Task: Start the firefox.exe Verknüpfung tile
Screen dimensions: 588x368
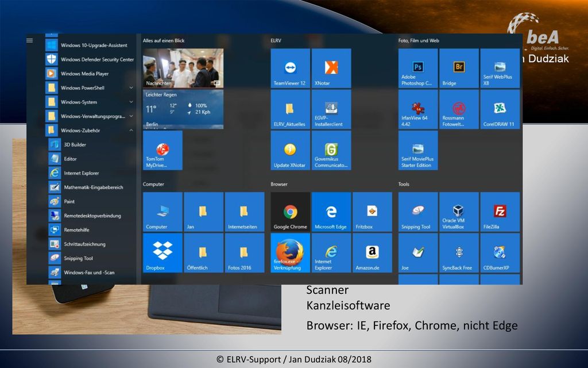Action: (x=290, y=253)
